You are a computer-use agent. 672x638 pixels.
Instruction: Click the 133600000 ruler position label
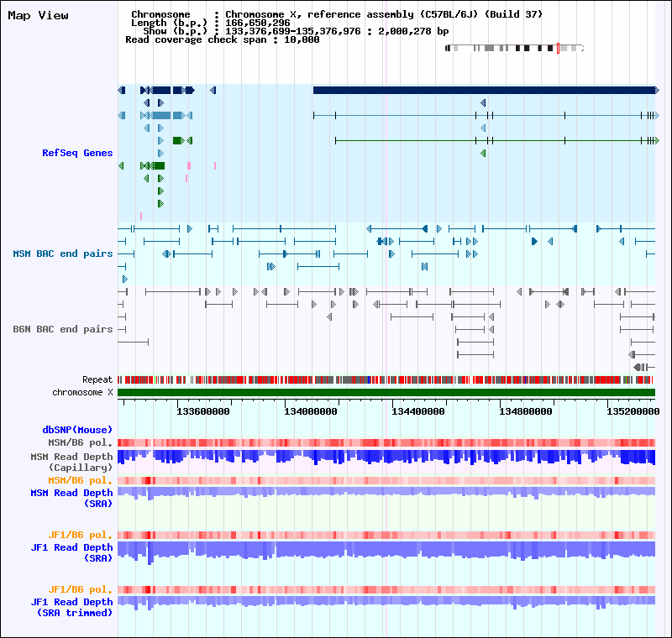[x=203, y=411]
